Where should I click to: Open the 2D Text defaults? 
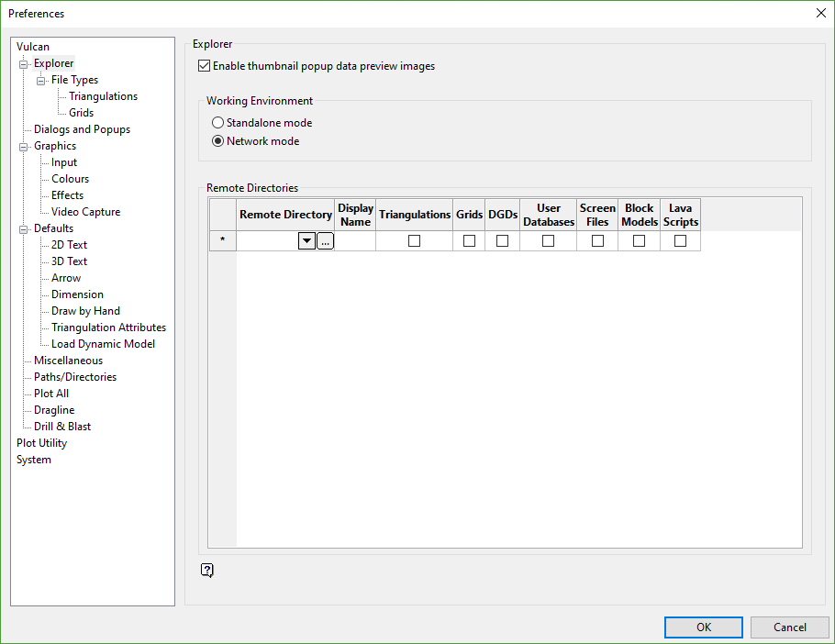(69, 245)
